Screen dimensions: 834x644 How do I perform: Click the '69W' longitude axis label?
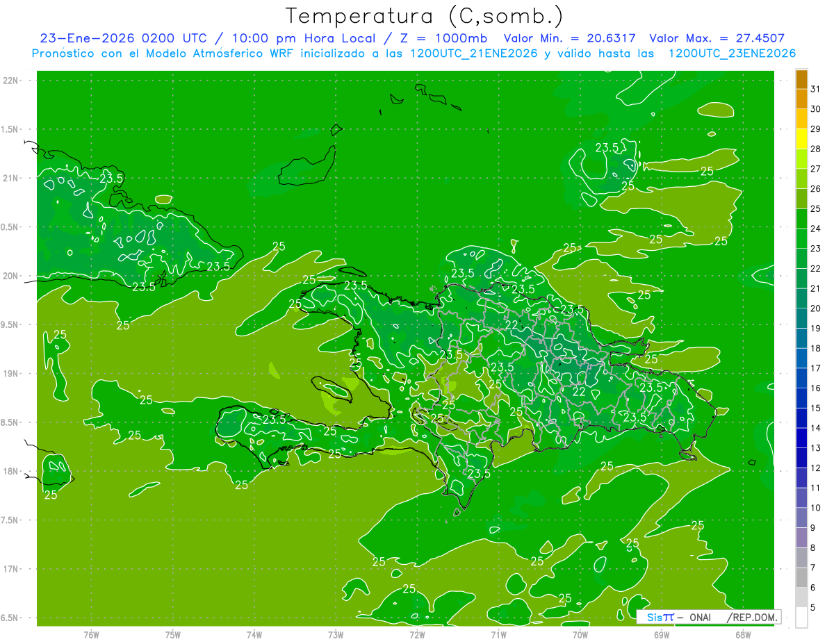662,635
